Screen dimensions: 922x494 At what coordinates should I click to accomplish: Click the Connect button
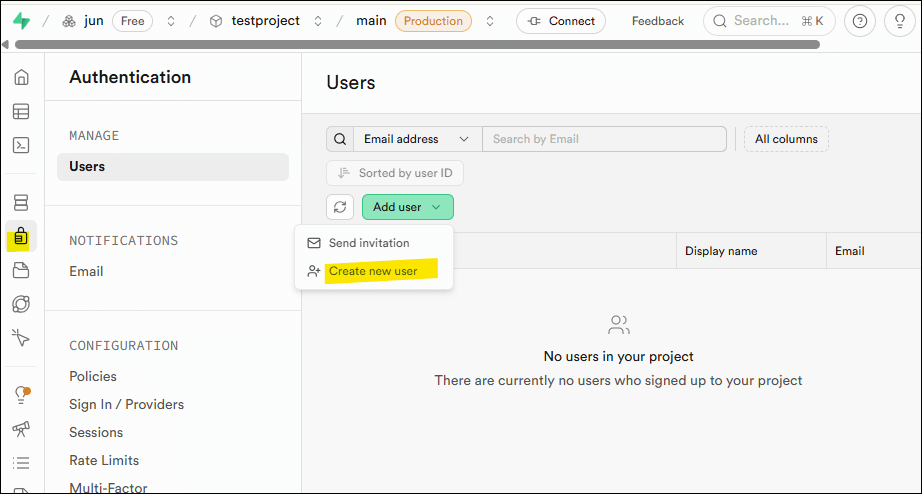(561, 21)
